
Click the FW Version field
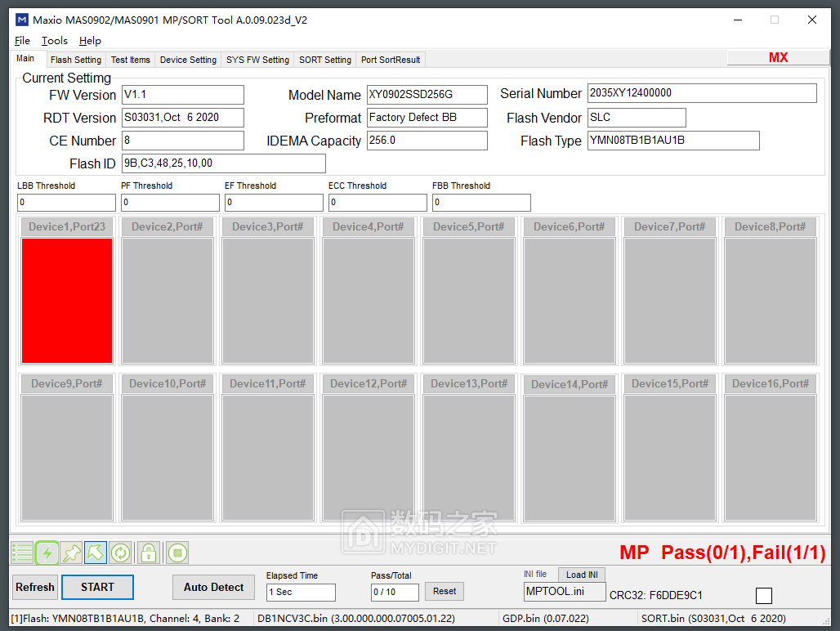coord(183,95)
